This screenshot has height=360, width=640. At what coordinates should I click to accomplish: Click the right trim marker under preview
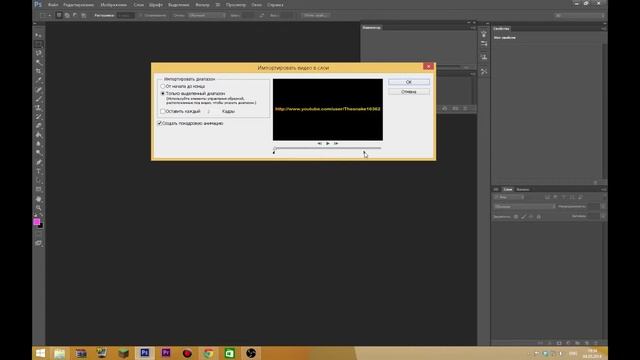pyautogui.click(x=364, y=152)
